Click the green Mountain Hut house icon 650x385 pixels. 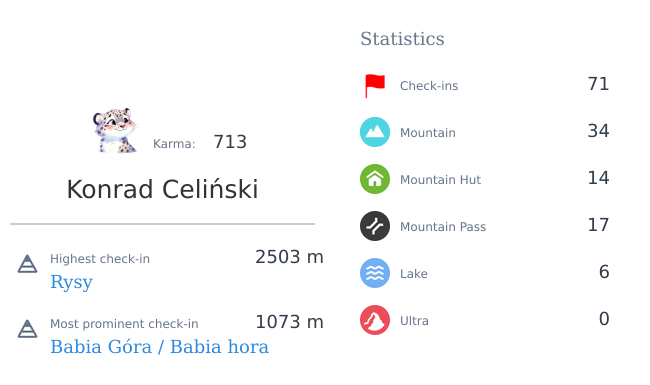click(375, 179)
